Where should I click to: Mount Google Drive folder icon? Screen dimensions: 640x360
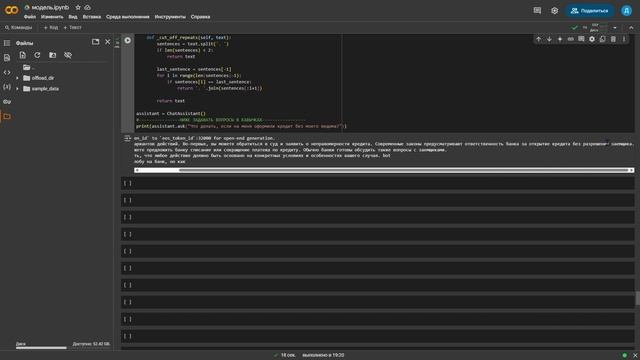[x=53, y=55]
